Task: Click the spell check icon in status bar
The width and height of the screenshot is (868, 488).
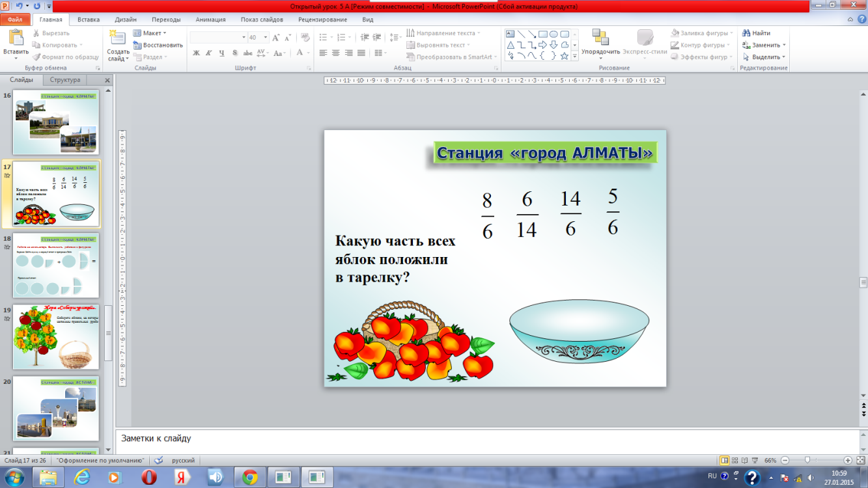Action: 158,460
